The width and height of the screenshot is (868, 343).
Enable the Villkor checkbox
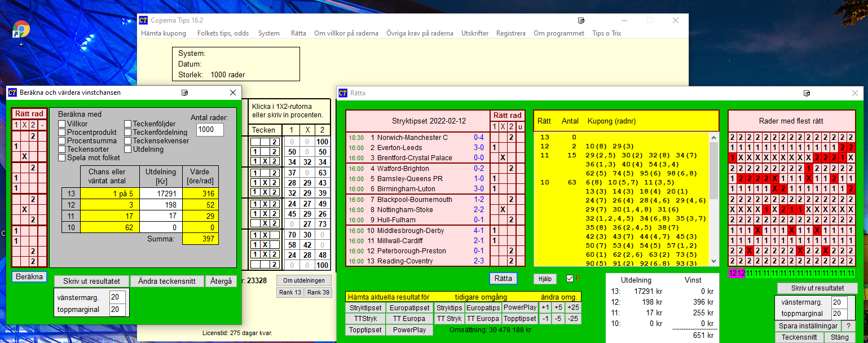click(x=61, y=124)
